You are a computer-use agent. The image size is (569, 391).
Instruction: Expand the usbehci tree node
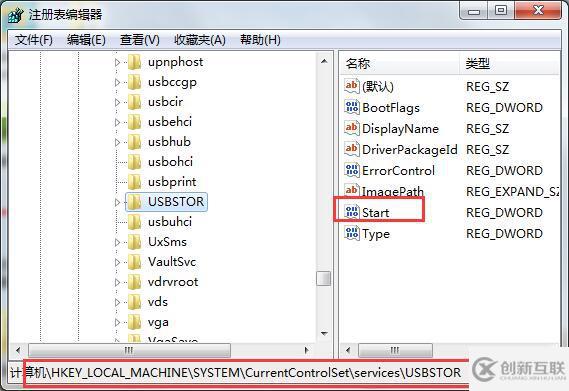coord(117,122)
